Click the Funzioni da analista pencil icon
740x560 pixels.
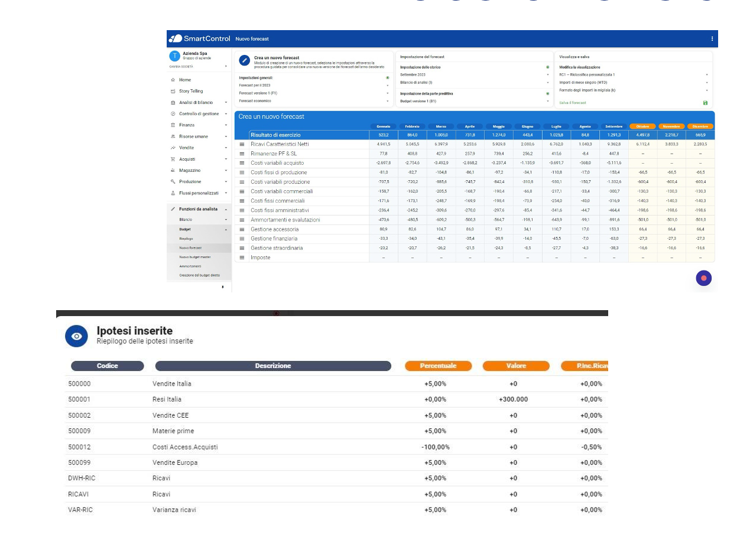(173, 209)
